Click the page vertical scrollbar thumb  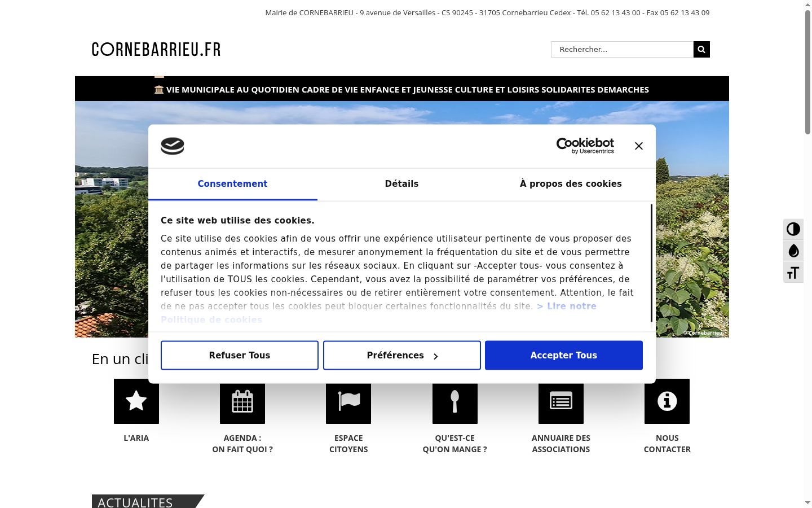807,72
